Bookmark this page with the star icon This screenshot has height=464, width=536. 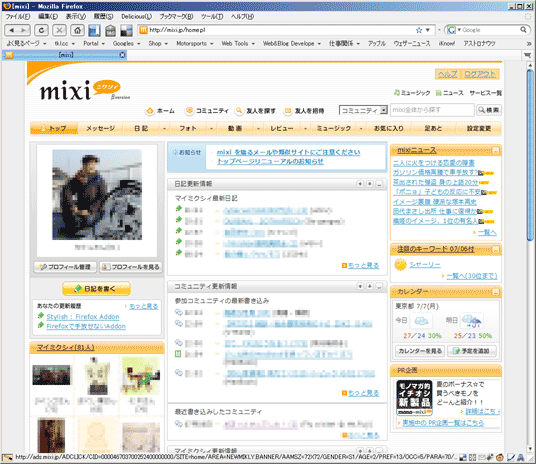click(x=419, y=30)
